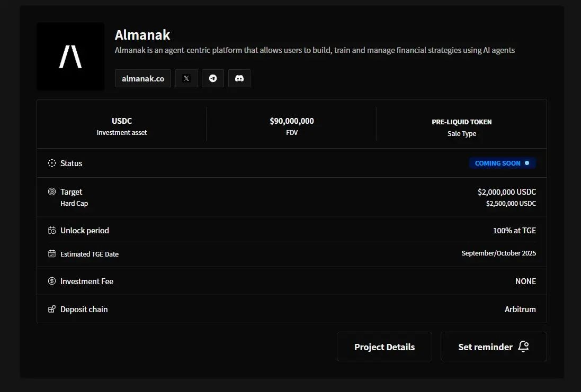Screen dimensions: 581x392
Task: Click the Deposit chain blocks icon
Action: pyautogui.click(x=52, y=309)
